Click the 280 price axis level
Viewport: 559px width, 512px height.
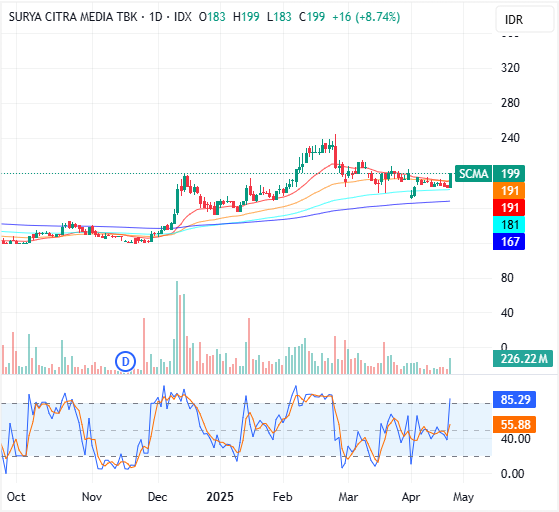pyautogui.click(x=510, y=103)
